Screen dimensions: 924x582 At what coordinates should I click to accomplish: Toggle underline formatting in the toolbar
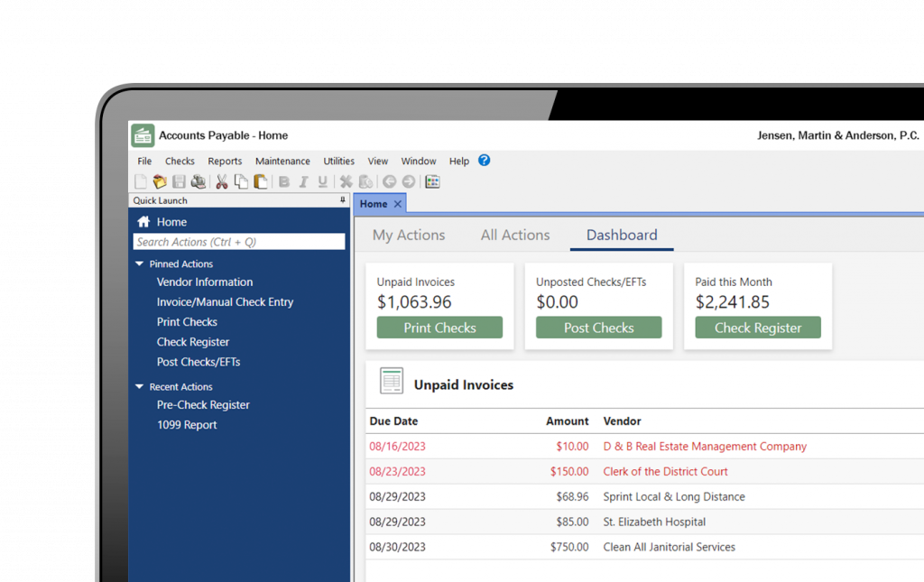[x=323, y=181]
